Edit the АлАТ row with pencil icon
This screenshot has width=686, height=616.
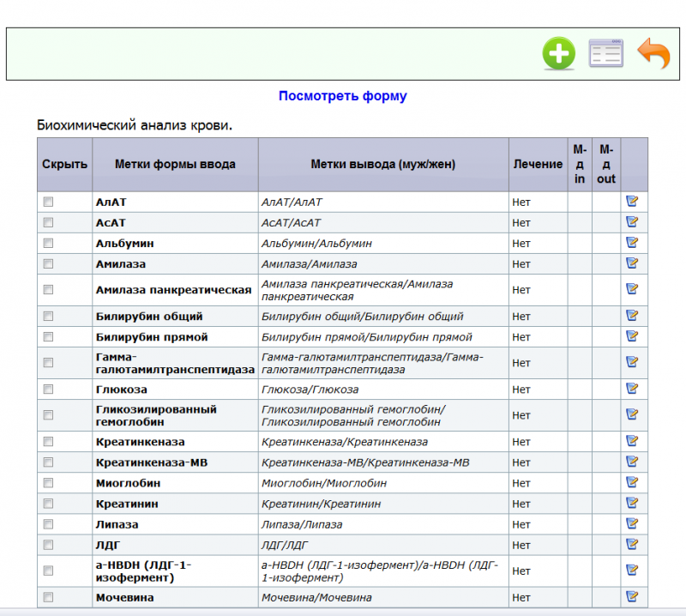(x=633, y=202)
